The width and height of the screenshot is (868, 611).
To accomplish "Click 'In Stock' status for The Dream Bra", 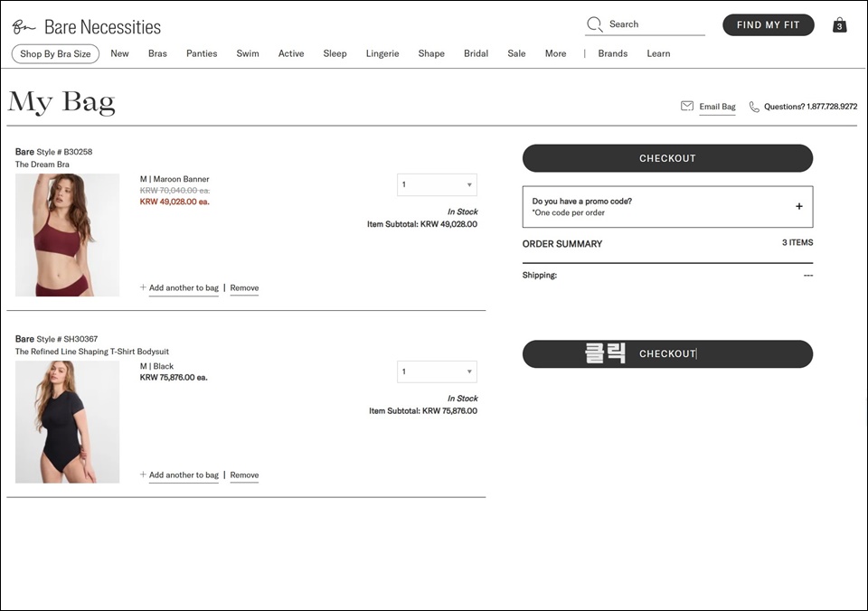I will pyautogui.click(x=462, y=211).
